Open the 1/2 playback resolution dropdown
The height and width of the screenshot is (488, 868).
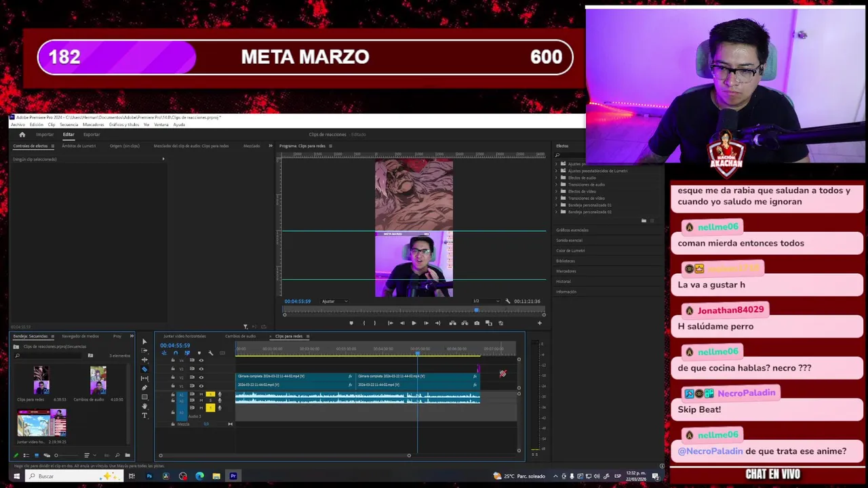[486, 301]
